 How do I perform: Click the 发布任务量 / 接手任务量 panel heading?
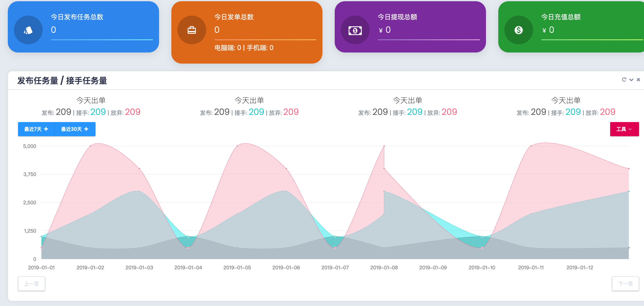[x=62, y=81]
